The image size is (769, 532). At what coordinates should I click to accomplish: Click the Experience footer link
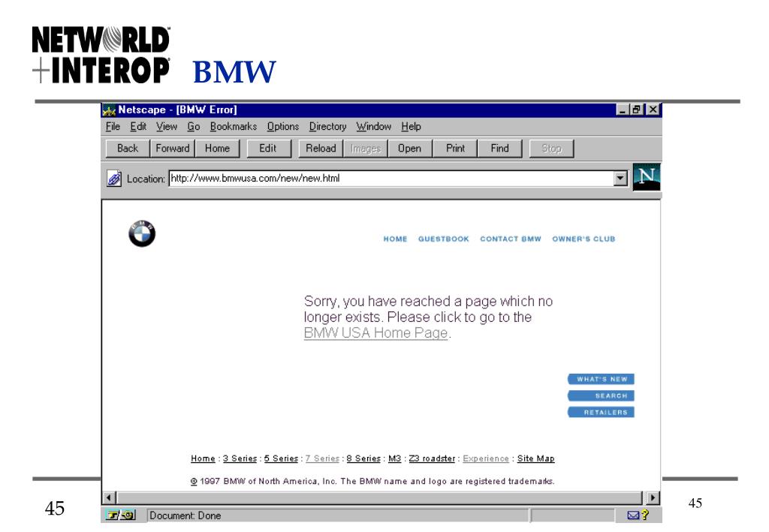coord(486,458)
